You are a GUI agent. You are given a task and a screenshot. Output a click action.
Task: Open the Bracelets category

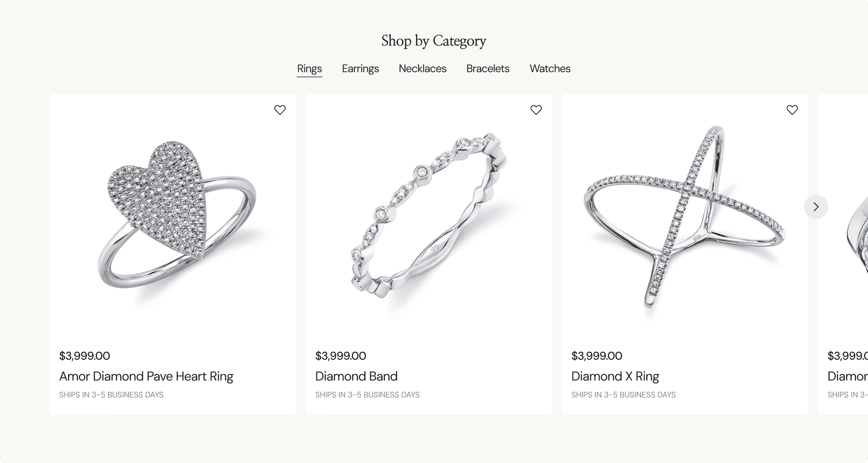click(x=488, y=69)
